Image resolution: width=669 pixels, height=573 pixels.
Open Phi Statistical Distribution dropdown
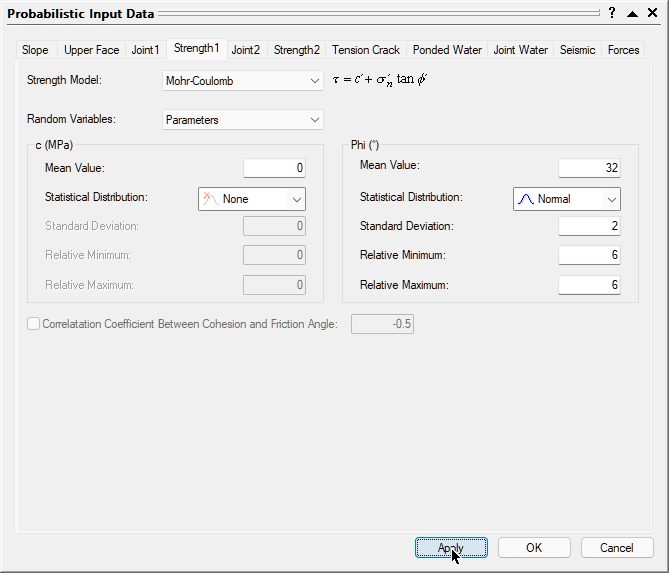567,199
